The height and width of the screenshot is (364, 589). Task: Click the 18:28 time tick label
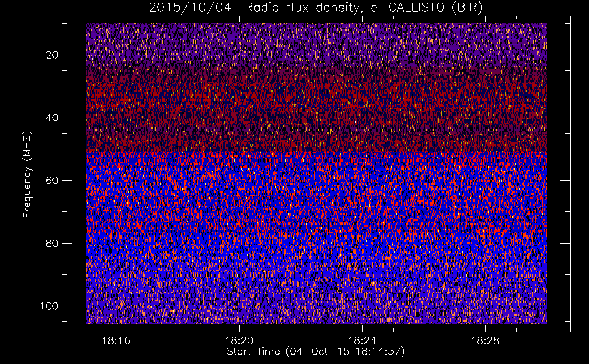point(485,341)
